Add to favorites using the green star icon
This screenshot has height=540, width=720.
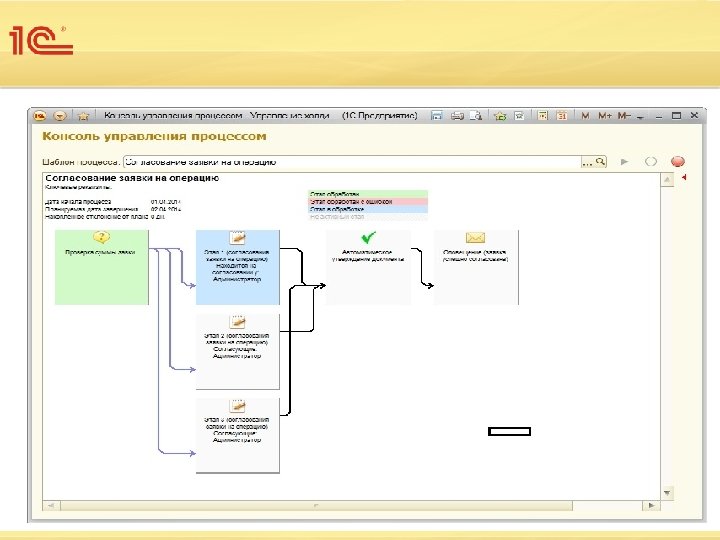pyautogui.click(x=500, y=116)
